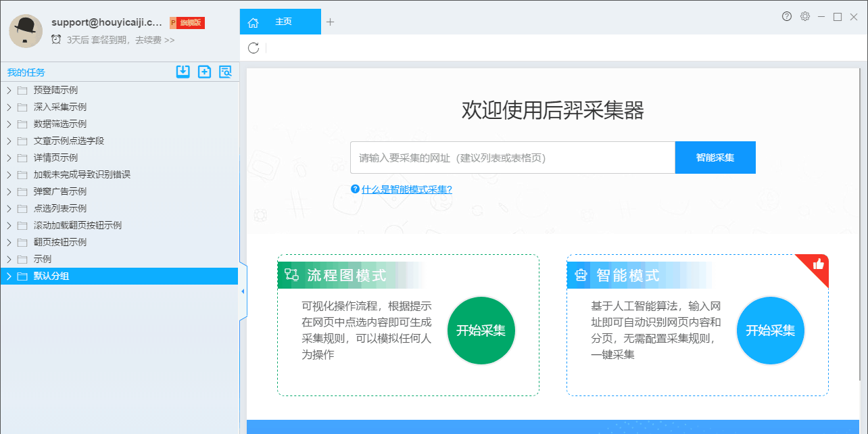868x434 pixels.
Task: Collapse the left sidebar panel handle
Action: pyautogui.click(x=242, y=291)
